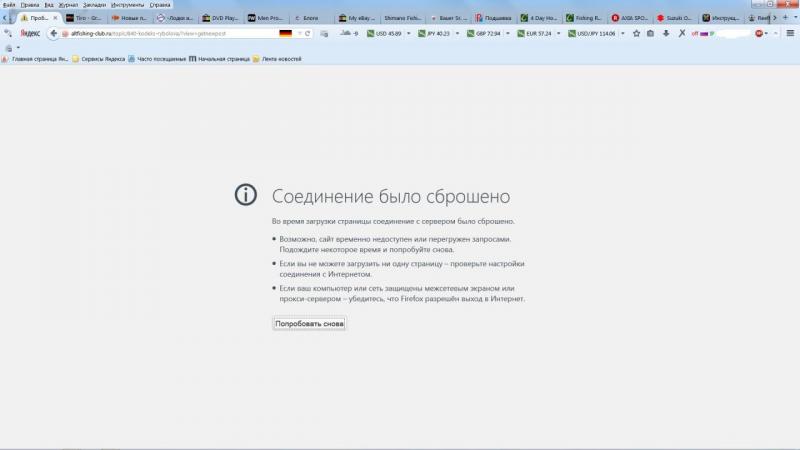This screenshot has height=450, width=800.
Task: Close the active Проб... tab
Action: 56,18
